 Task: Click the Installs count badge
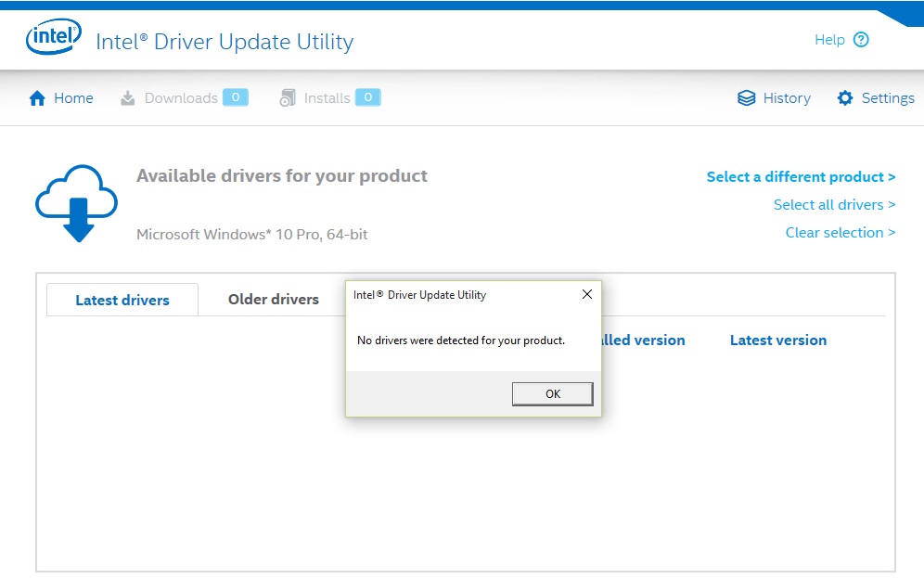(x=368, y=97)
